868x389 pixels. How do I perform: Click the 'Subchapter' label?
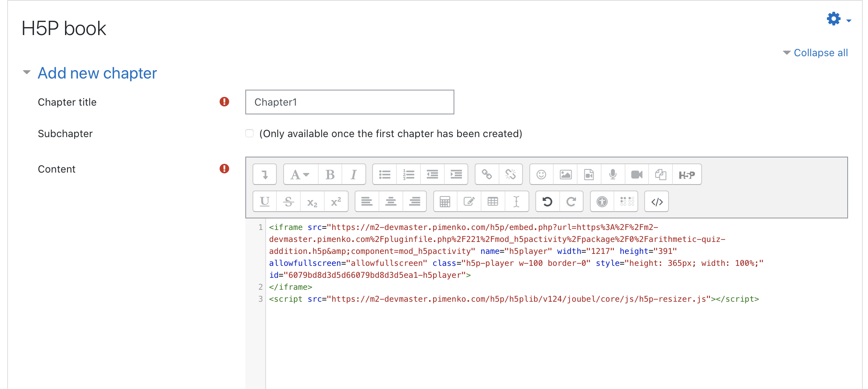65,134
